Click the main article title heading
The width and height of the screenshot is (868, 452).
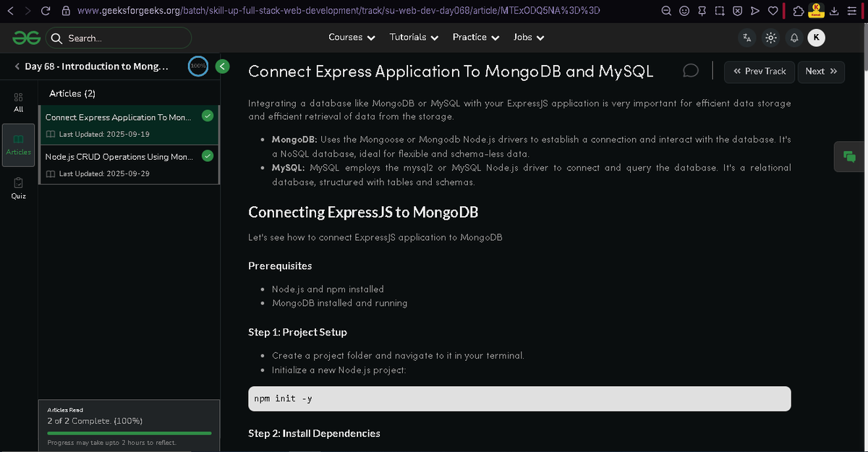451,72
